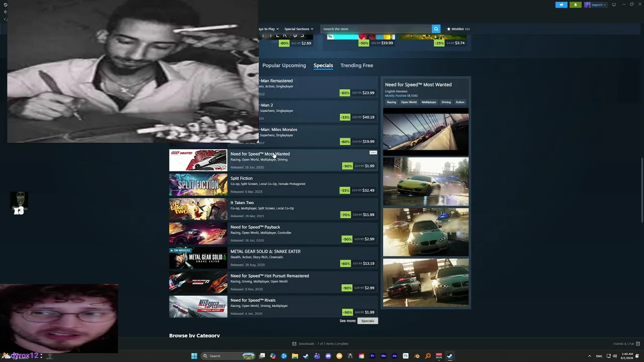Focus the Search the store field
Image resolution: width=644 pixels, height=362 pixels.
tap(376, 29)
